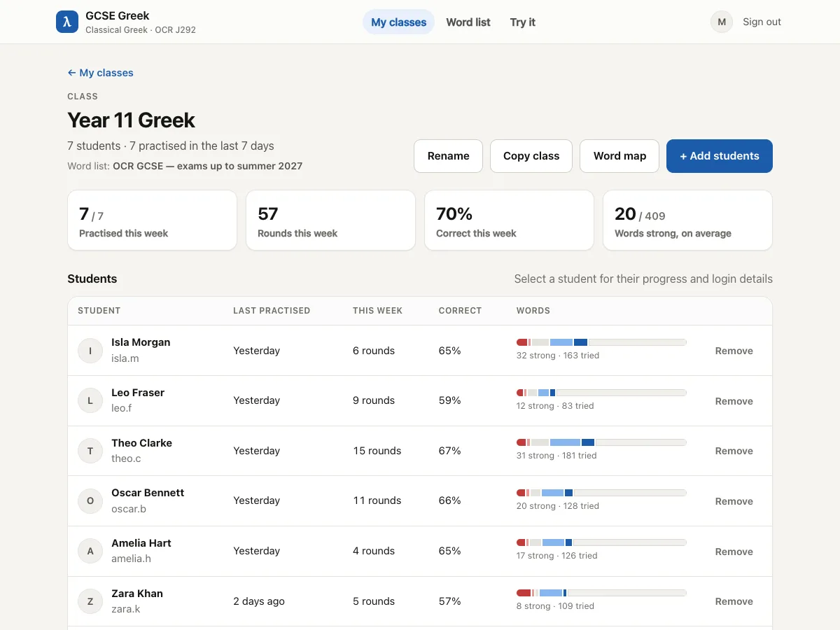Click the username leo.f
The height and width of the screenshot is (630, 840).
tap(122, 408)
